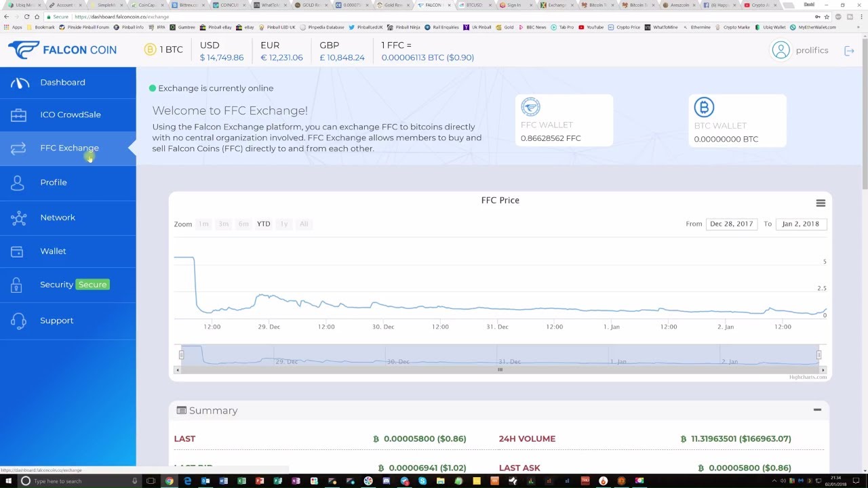Open the Pinside Pinball Forum bookmark
868x488 pixels.
[84, 27]
